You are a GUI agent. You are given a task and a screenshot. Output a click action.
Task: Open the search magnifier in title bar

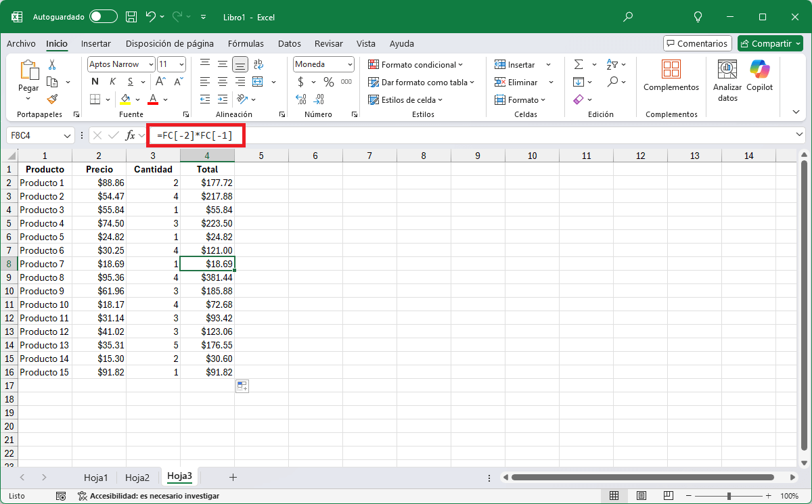628,16
